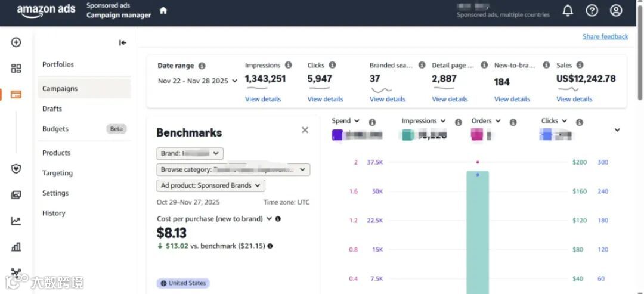Click info icon next to Cost per purchase
This screenshot has height=294, width=644.
[278, 219]
